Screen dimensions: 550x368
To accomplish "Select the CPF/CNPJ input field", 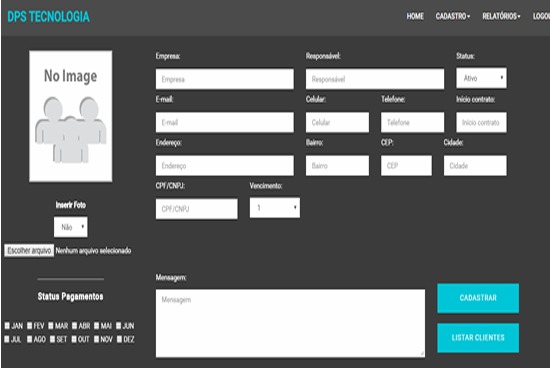I will click(x=196, y=209).
